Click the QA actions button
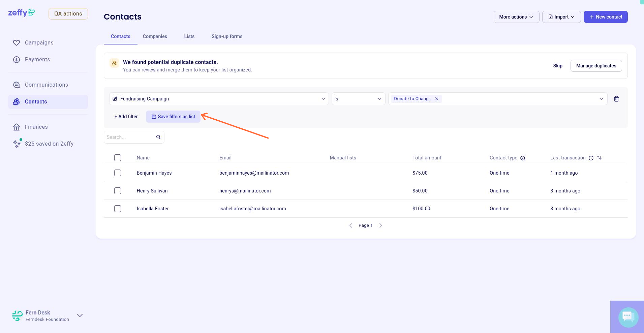This screenshot has height=333, width=644. [68, 14]
